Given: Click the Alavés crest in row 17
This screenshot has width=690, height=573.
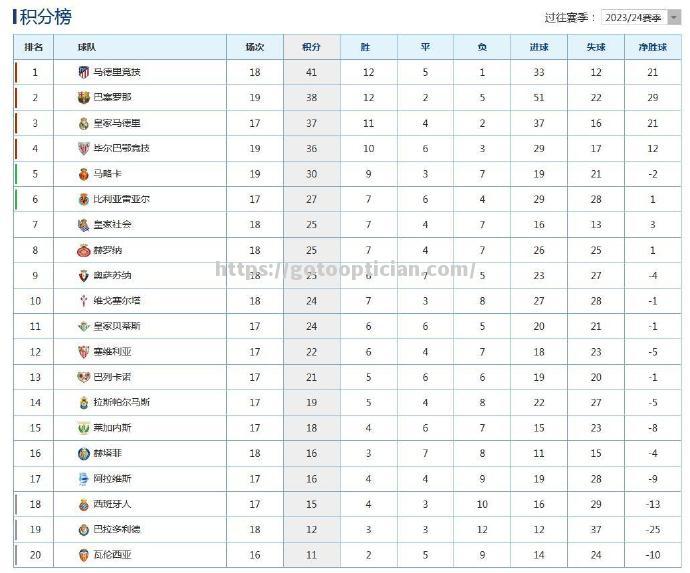Looking at the screenshot, I should [x=84, y=479].
